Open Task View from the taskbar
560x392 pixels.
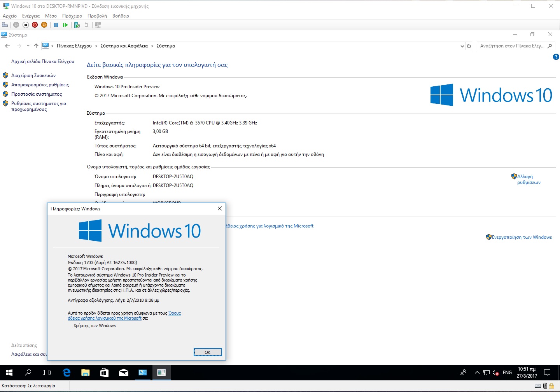(47, 373)
